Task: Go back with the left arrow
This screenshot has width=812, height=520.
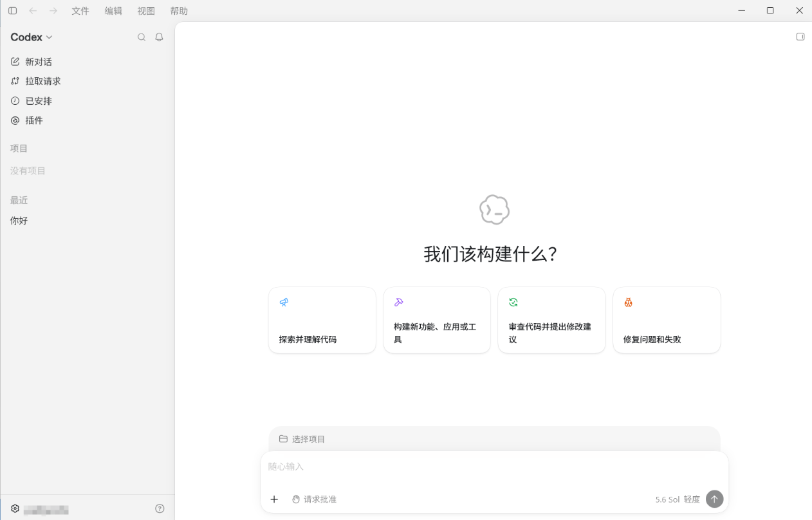Action: point(33,11)
